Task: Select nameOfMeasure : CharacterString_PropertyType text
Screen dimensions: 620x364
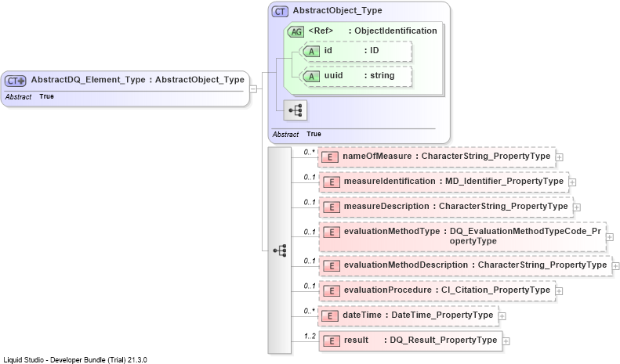Action: click(447, 156)
